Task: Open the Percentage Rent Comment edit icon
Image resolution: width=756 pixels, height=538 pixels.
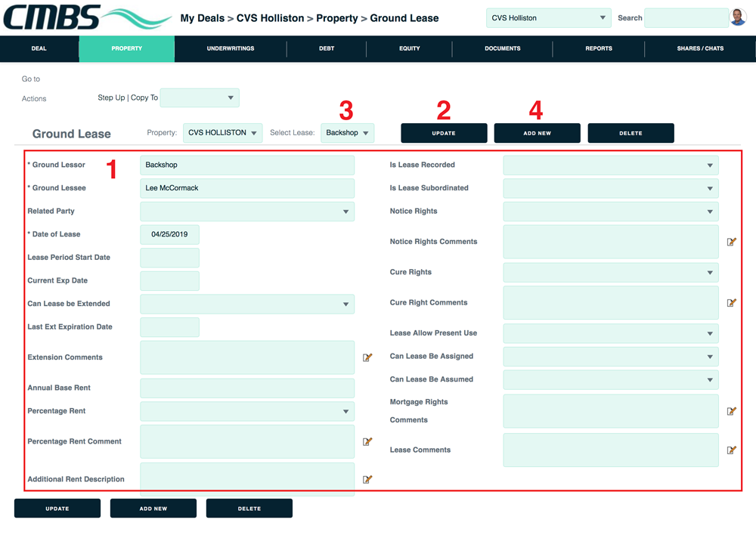Action: 367,441
